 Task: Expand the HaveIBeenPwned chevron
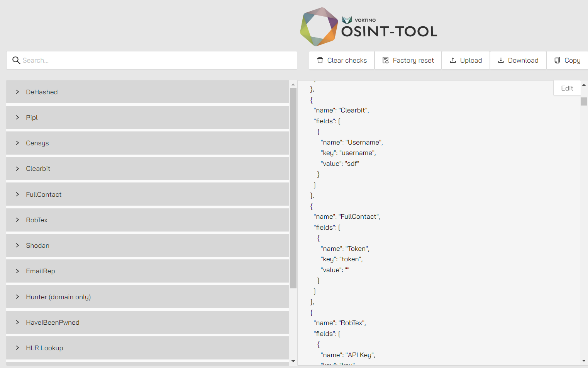(x=17, y=322)
